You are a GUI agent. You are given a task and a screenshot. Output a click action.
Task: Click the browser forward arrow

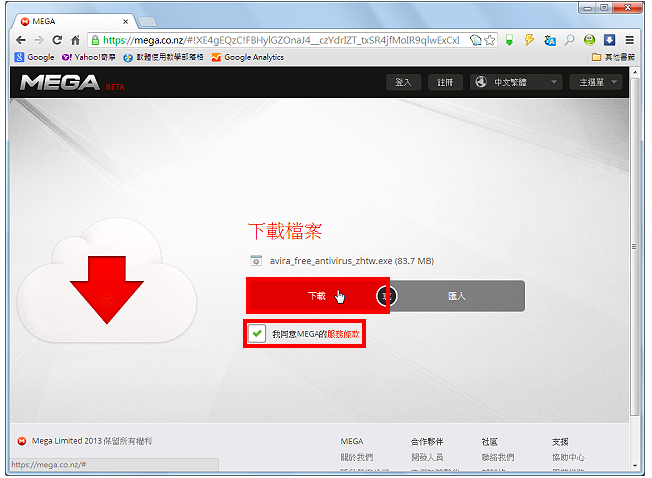tap(39, 40)
